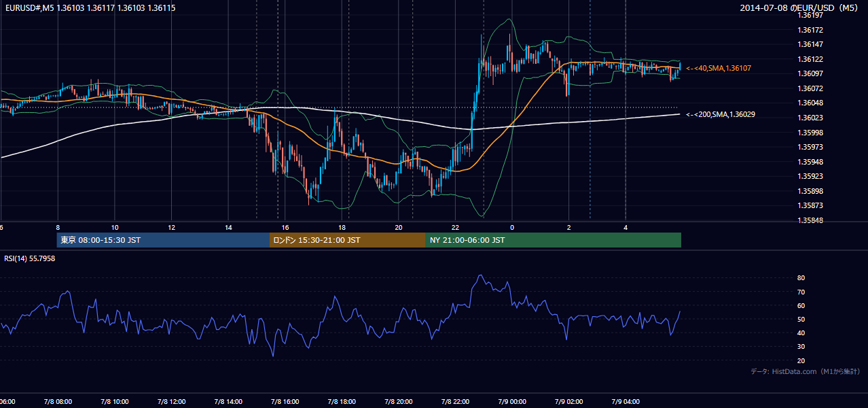Click the 7/8 20:00 date label
The height and width of the screenshot is (408, 868).
(x=398, y=402)
